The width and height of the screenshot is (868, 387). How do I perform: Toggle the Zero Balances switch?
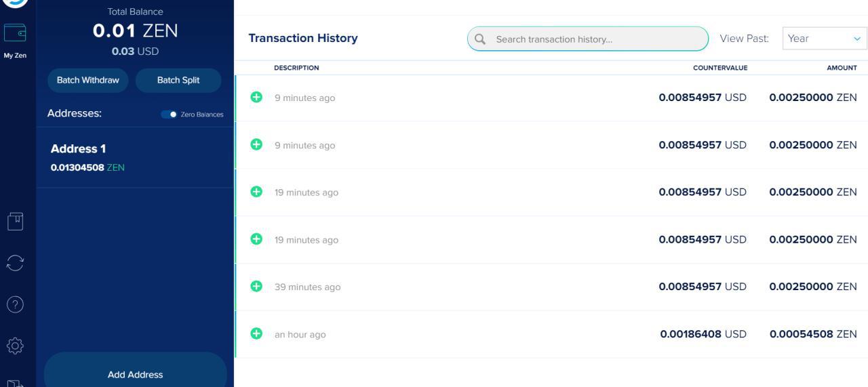point(169,114)
